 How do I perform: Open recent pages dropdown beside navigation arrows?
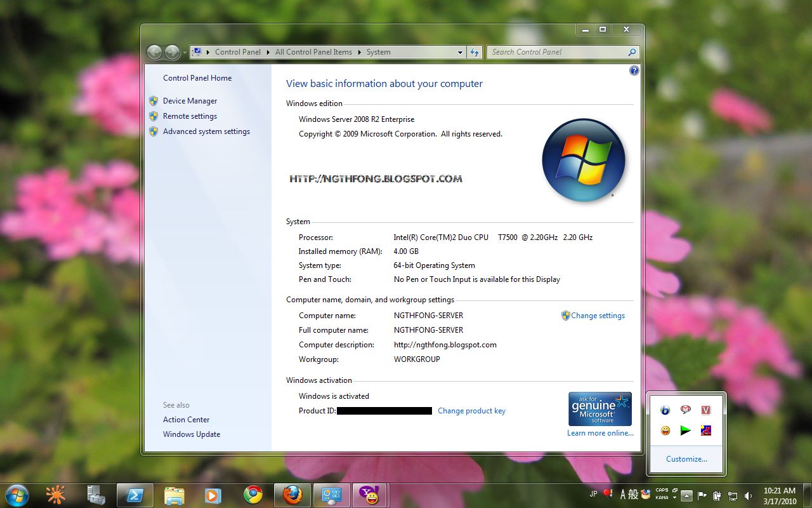(185, 53)
